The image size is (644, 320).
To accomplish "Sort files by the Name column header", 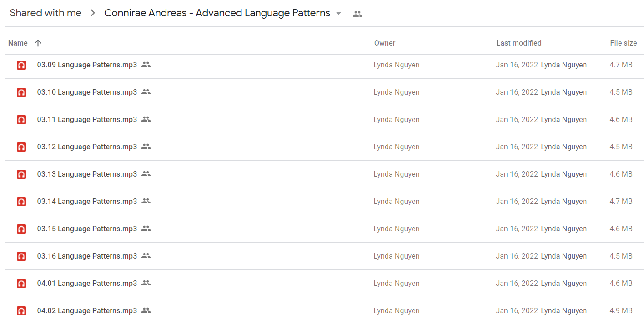I will point(18,43).
